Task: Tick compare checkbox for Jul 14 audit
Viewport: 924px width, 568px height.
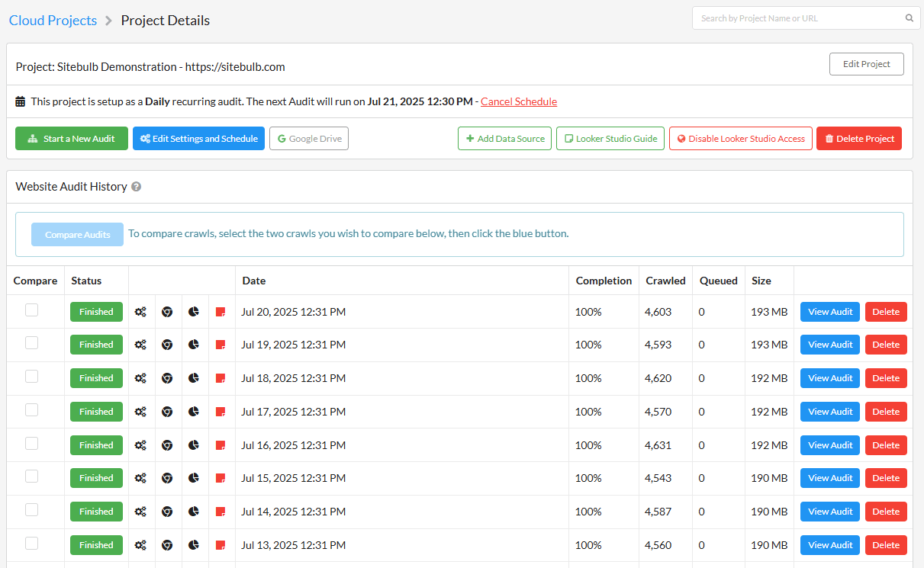Action: click(x=31, y=509)
